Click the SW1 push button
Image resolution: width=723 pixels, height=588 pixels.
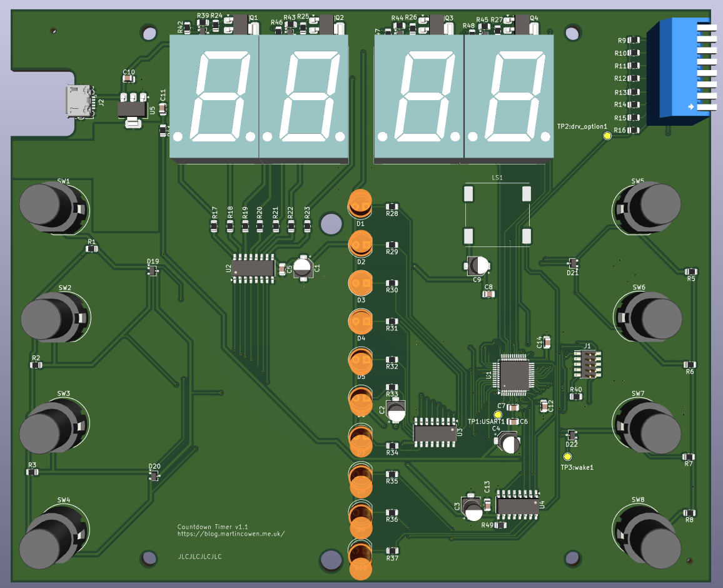coord(47,206)
